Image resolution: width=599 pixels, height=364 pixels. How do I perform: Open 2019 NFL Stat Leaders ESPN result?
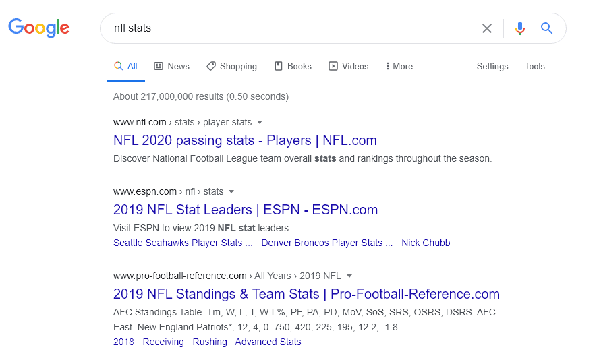[246, 210]
